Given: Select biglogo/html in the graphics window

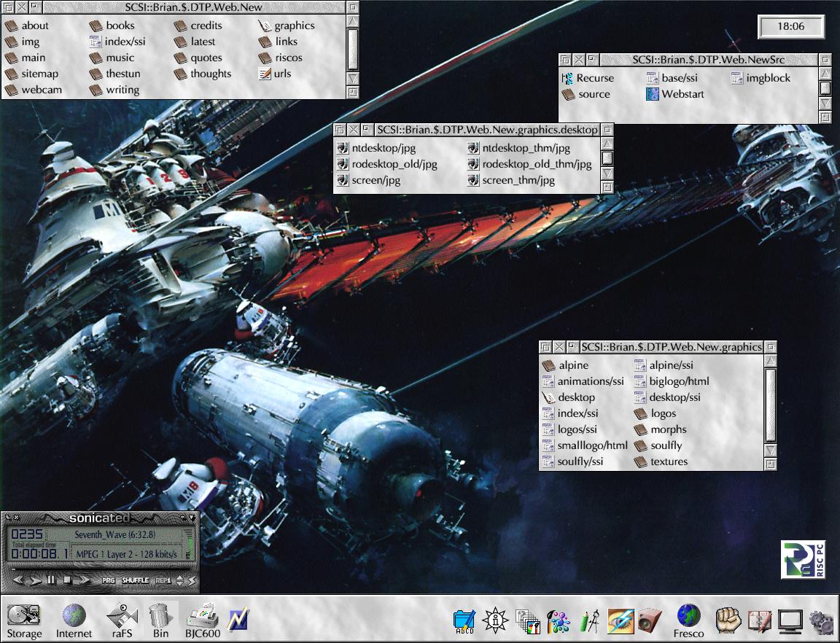Looking at the screenshot, I should [672, 381].
